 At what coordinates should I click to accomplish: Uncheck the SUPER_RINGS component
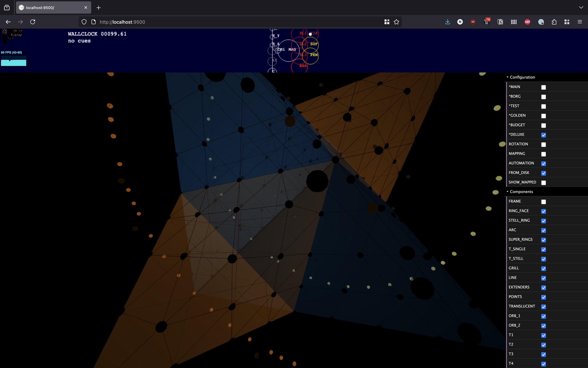tap(544, 240)
